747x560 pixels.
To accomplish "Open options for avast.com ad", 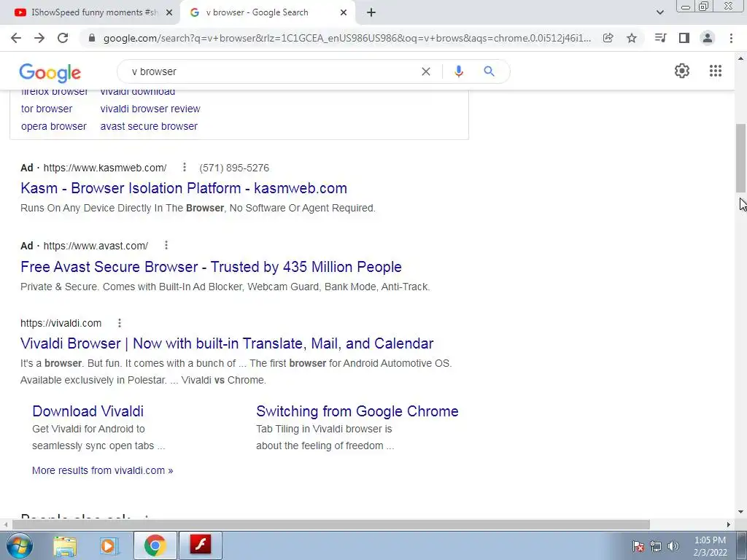I will (166, 245).
